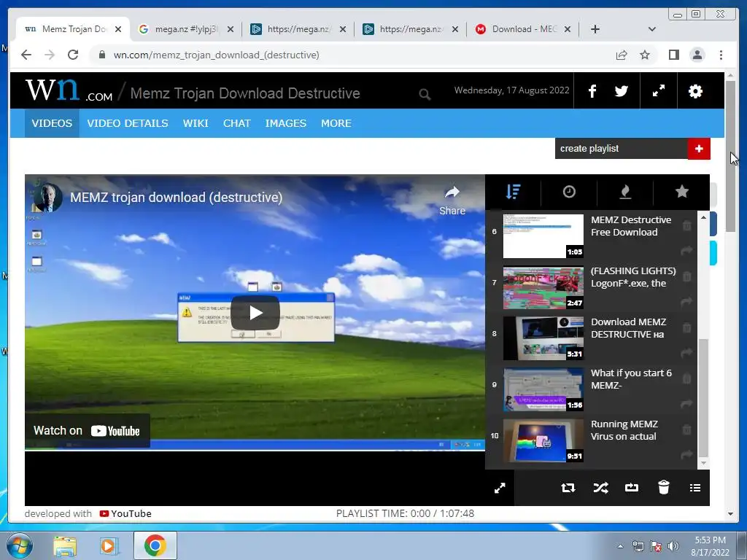Image resolution: width=747 pixels, height=560 pixels.
Task: Open the VIDEOS tab
Action: pos(52,123)
